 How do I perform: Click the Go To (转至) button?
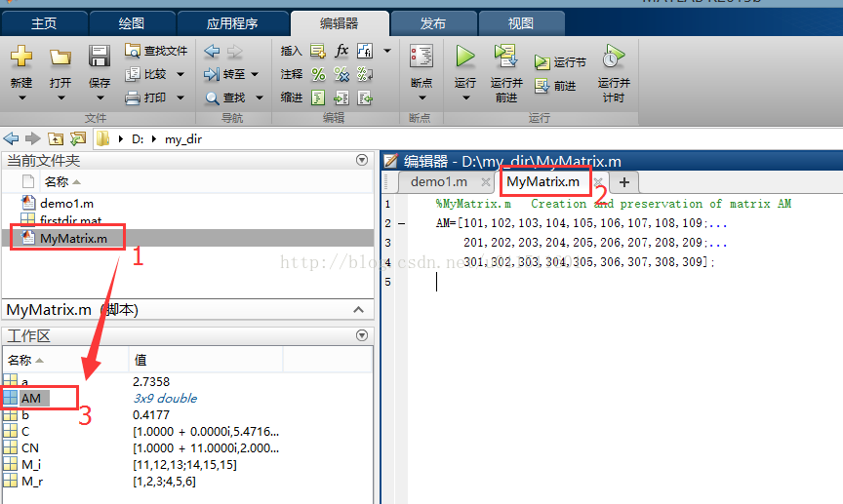[x=224, y=74]
